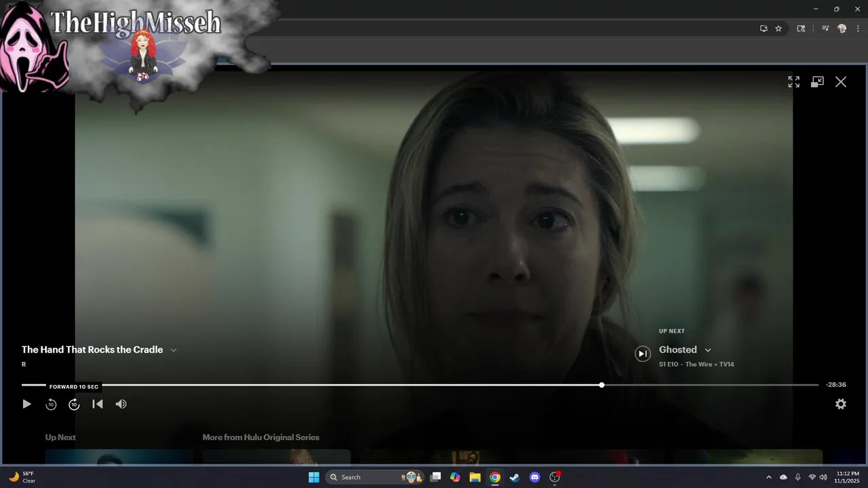Screen dimensions: 868x488
Task: Open the Chrome three-dot menu
Action: (x=858, y=28)
